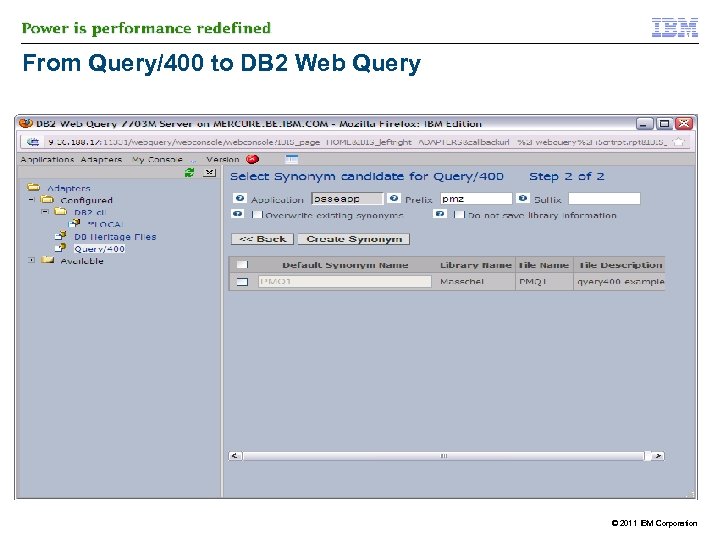This screenshot has height=540, width=720.
Task: Click the site identity icon in address bar
Action: coord(33,142)
